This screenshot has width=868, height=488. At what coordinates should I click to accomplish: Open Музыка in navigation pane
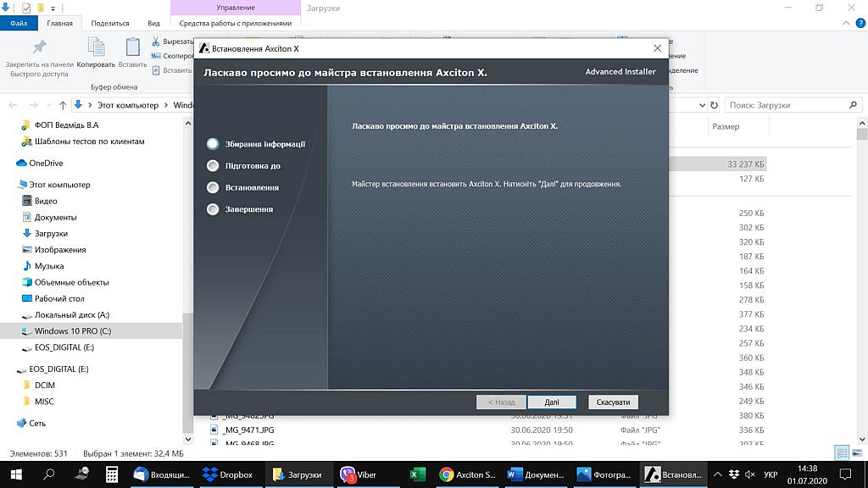[x=48, y=266]
